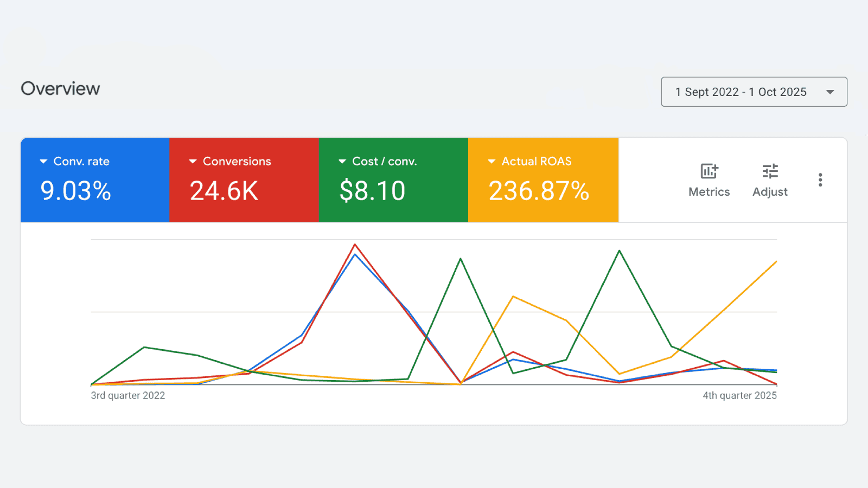Viewport: 868px width, 488px height.
Task: Toggle the $8.10 Cost / conv. series
Action: pos(372,191)
